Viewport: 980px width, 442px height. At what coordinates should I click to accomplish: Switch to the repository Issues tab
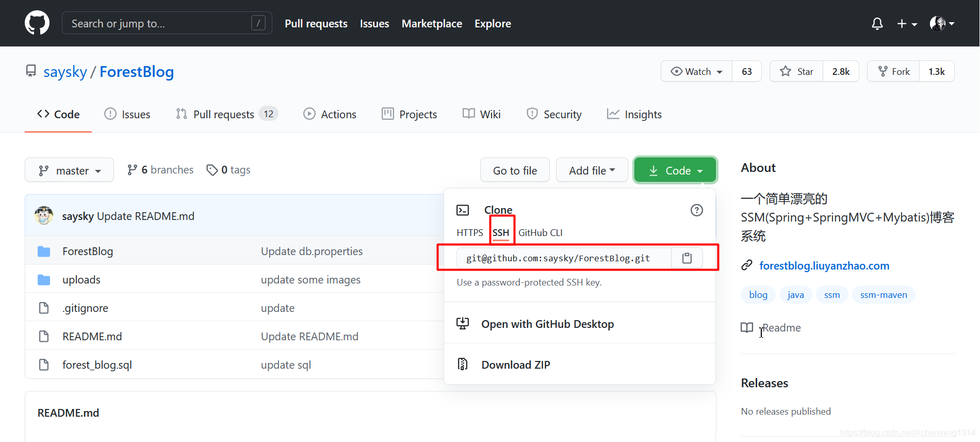tap(127, 114)
